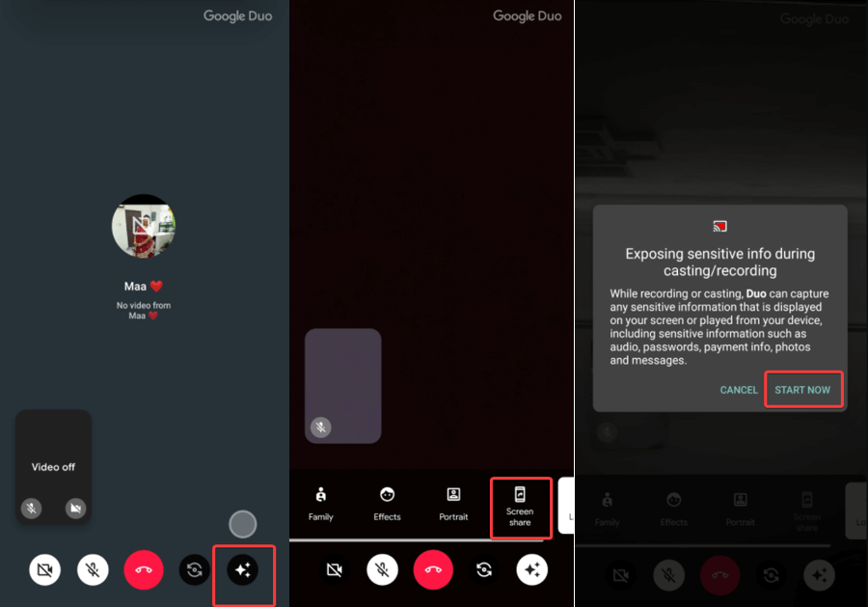Tap the dialog title 'Exposing sensitive info during casting/recording'
The width and height of the screenshot is (868, 607).
[720, 262]
